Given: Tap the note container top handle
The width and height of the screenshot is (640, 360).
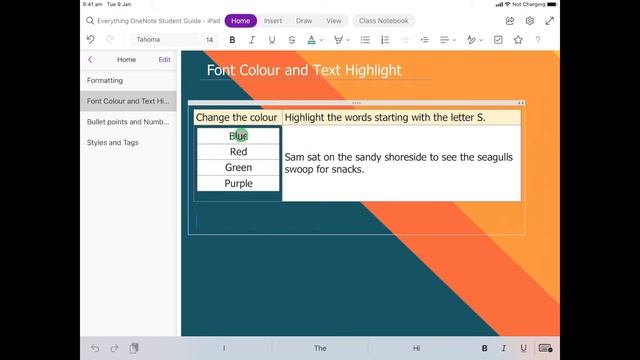Looking at the screenshot, I should click(x=356, y=103).
